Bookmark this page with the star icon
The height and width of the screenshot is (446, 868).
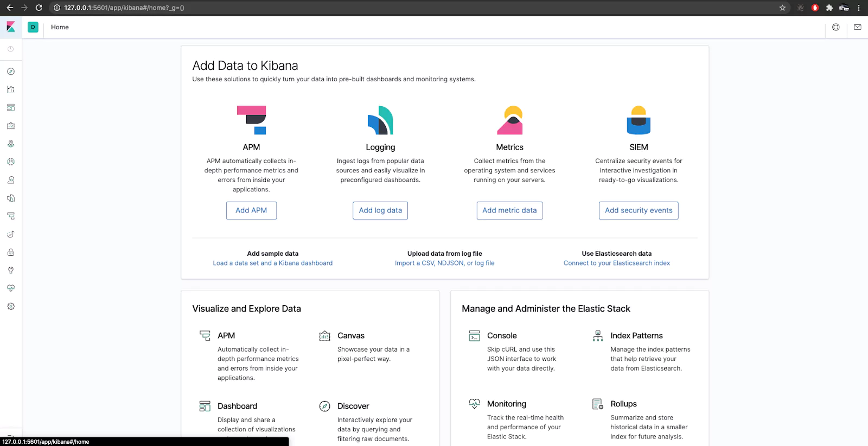[x=782, y=8]
